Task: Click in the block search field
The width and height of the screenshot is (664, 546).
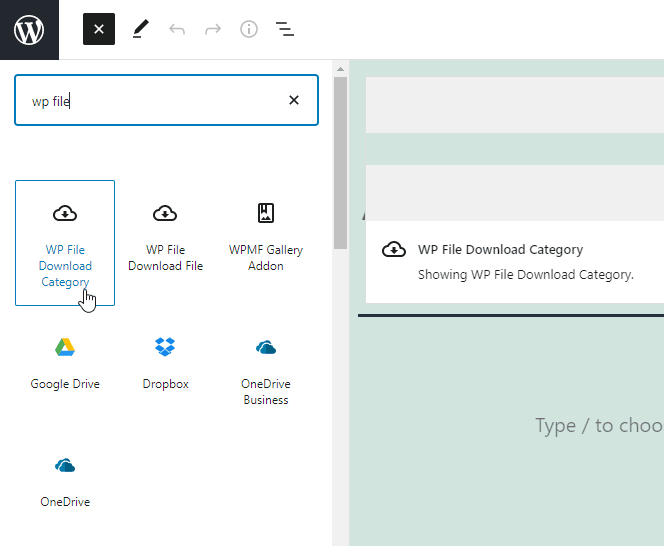Action: click(150, 100)
